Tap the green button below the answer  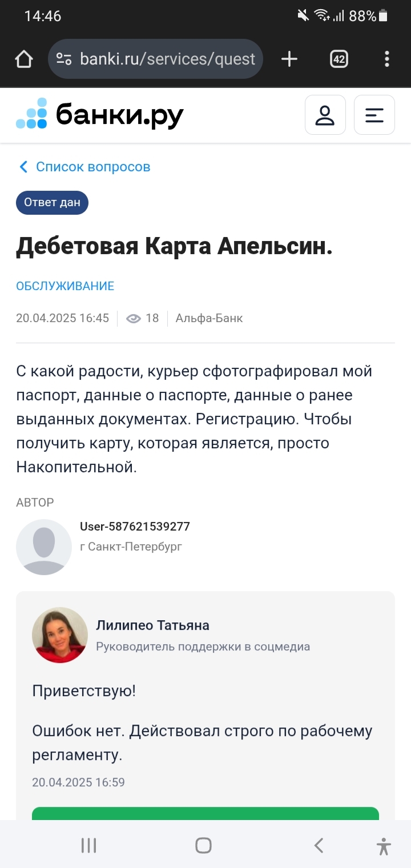click(205, 814)
